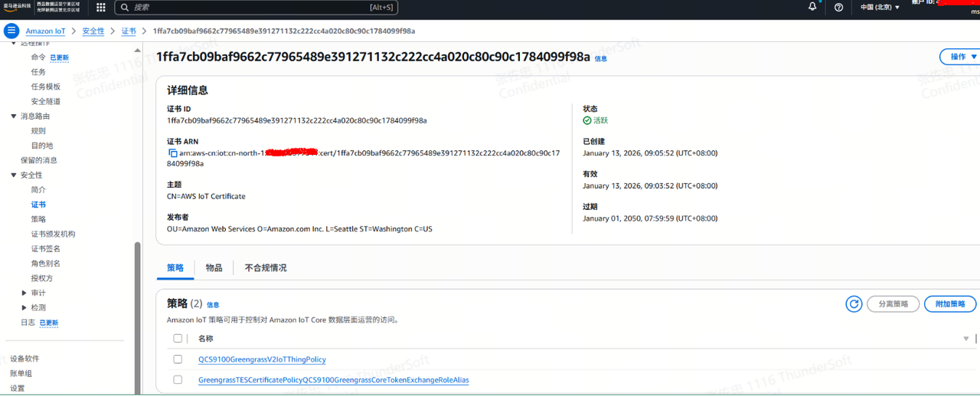Image resolution: width=980 pixels, height=397 pixels.
Task: Open 设备软件 in the sidebar
Action: 24,359
